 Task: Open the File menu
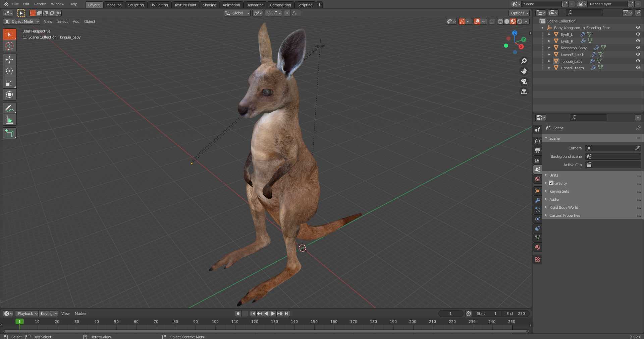click(x=15, y=4)
